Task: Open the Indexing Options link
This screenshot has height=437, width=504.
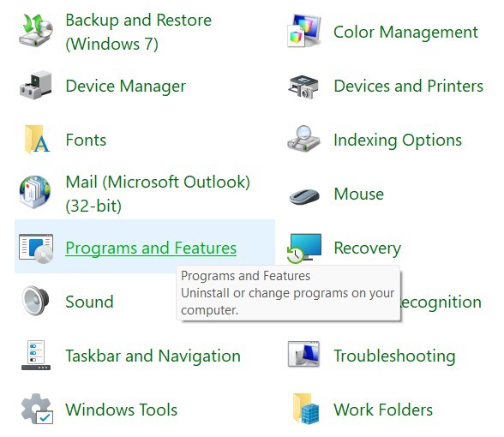Action: [398, 141]
